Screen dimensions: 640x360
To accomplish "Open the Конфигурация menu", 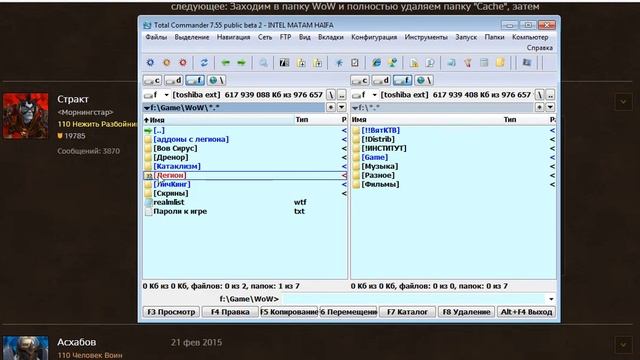I will coord(374,37).
